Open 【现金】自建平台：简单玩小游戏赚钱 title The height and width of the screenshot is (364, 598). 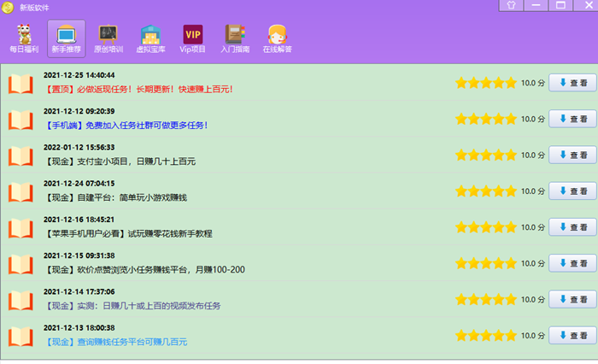(x=115, y=197)
